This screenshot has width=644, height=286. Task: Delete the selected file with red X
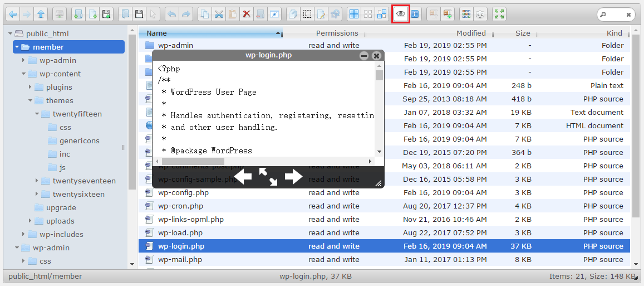[247, 14]
